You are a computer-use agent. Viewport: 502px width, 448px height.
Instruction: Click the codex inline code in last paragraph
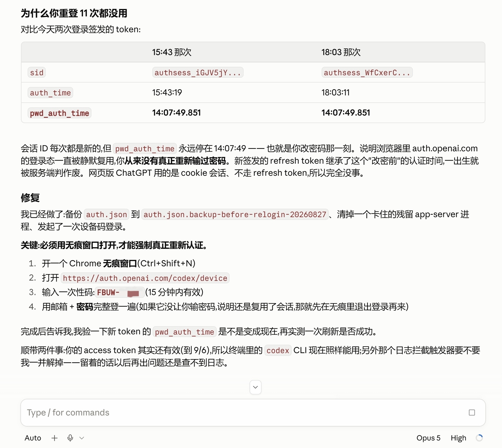tap(278, 350)
